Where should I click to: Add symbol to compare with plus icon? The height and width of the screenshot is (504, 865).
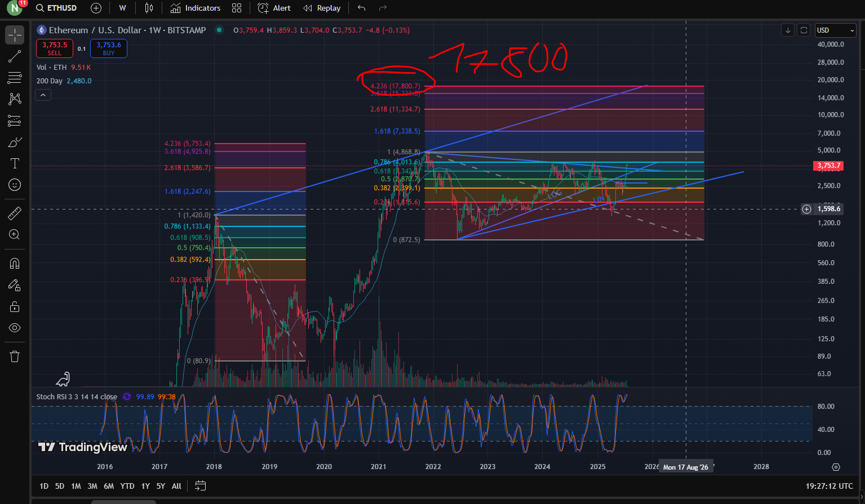[96, 8]
